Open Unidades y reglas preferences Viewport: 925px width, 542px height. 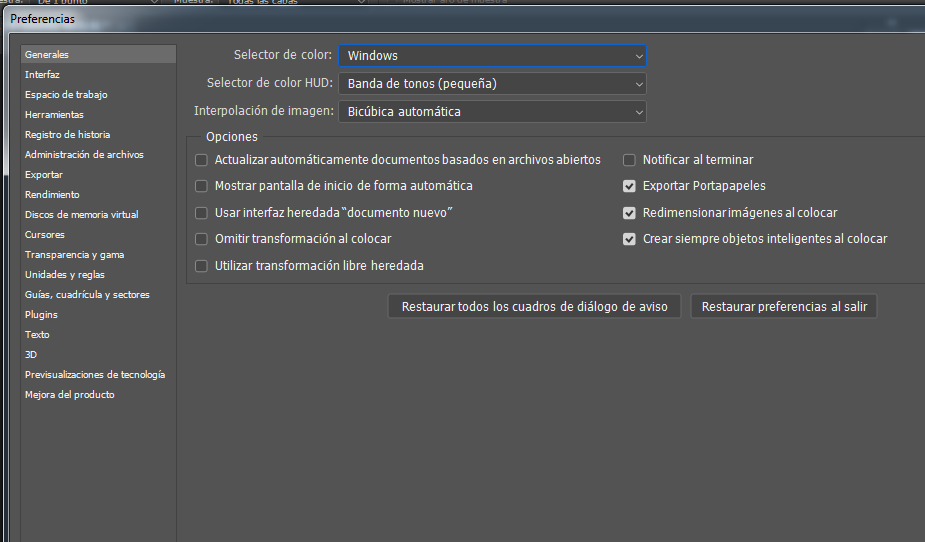point(99,275)
